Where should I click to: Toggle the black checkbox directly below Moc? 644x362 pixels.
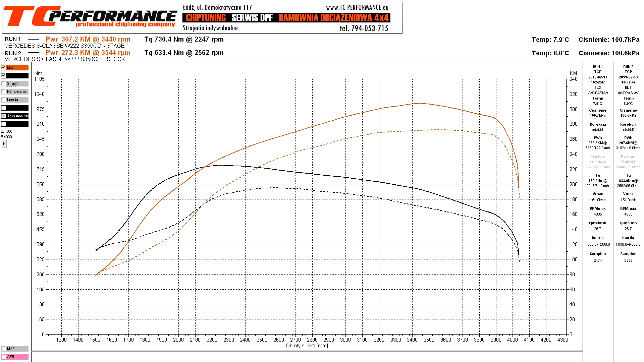[x=4, y=75]
